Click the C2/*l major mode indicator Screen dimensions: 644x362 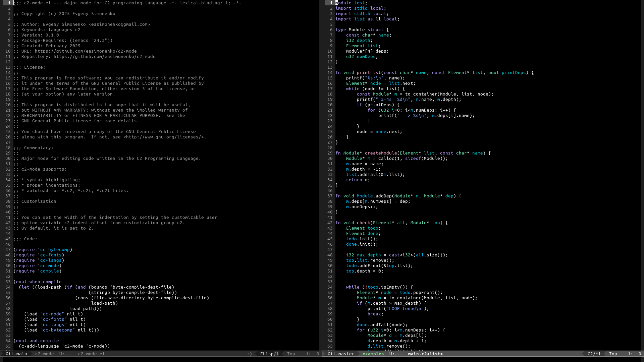pyautogui.click(x=594, y=354)
